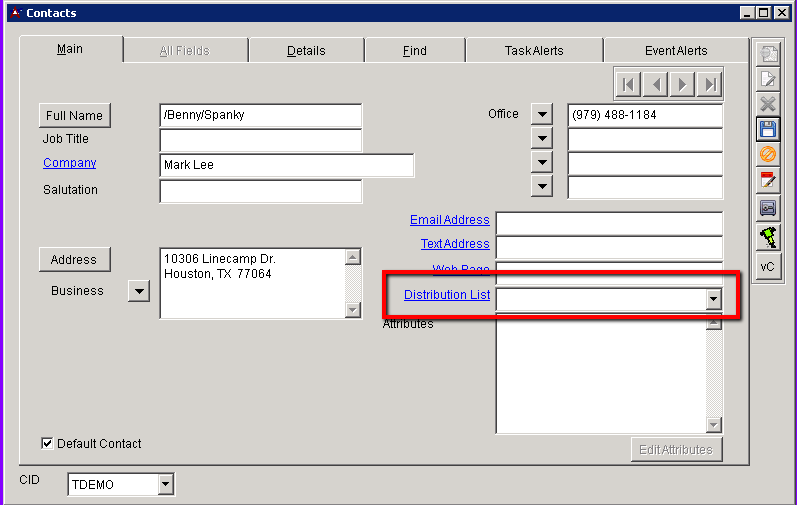This screenshot has width=797, height=505.
Task: Go to the previous contact record
Action: click(656, 84)
